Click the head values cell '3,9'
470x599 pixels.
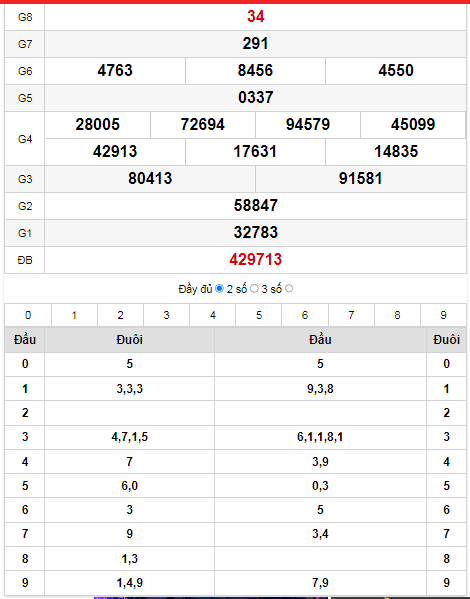320,462
